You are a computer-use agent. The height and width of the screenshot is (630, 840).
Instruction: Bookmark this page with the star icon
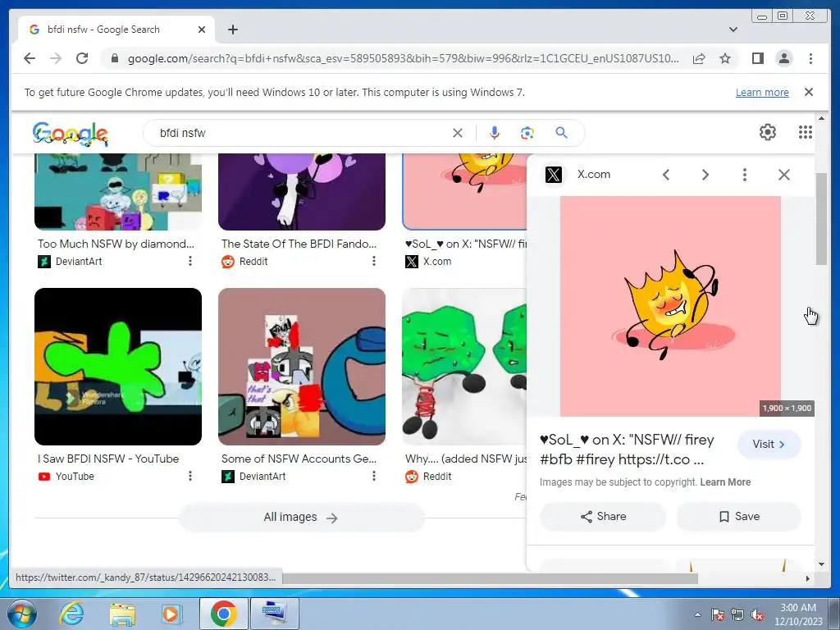725,58
